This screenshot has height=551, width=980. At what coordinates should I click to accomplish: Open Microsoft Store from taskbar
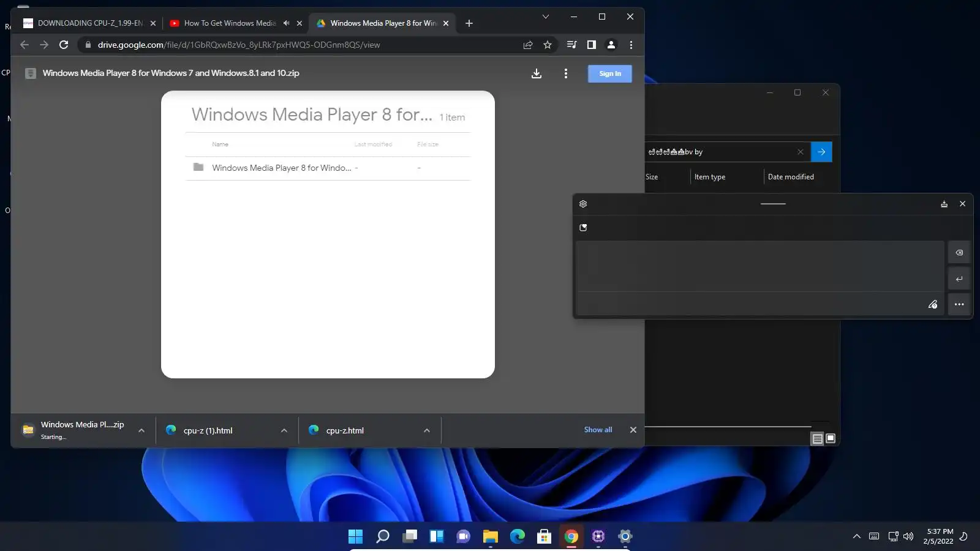click(544, 536)
